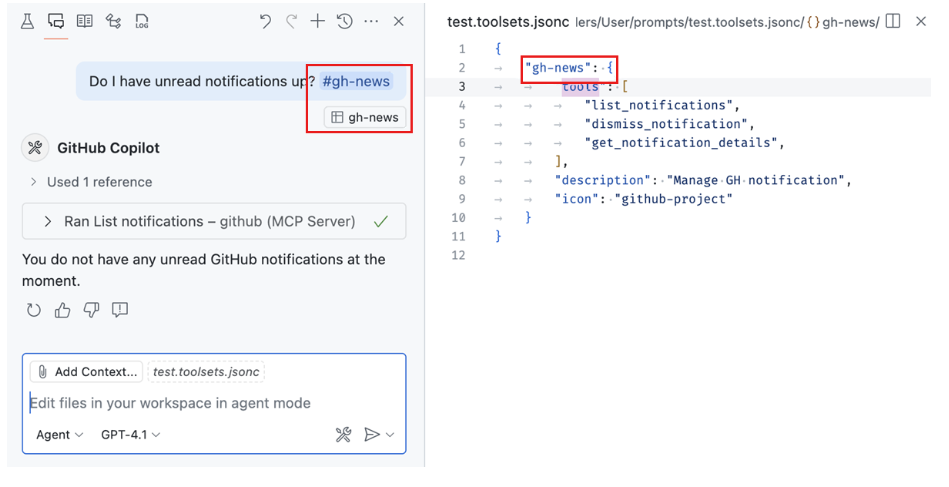Open the three-dots more actions menu
Screen dimensions: 949x487
[371, 22]
